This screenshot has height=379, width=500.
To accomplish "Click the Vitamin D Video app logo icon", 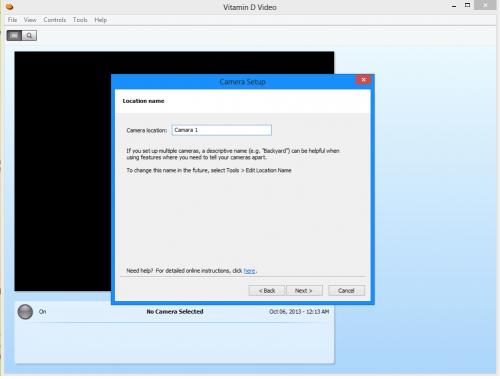I will (9, 6).
